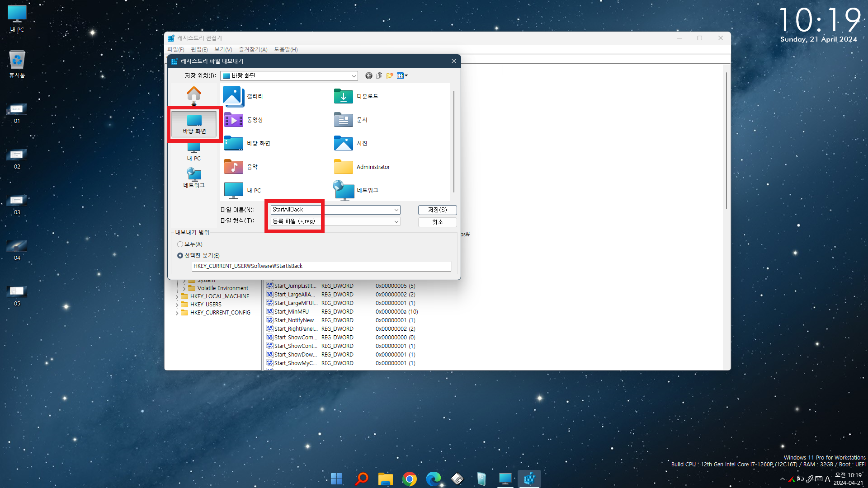The height and width of the screenshot is (488, 868).
Task: Open the 파일(F) menu
Action: pos(175,49)
